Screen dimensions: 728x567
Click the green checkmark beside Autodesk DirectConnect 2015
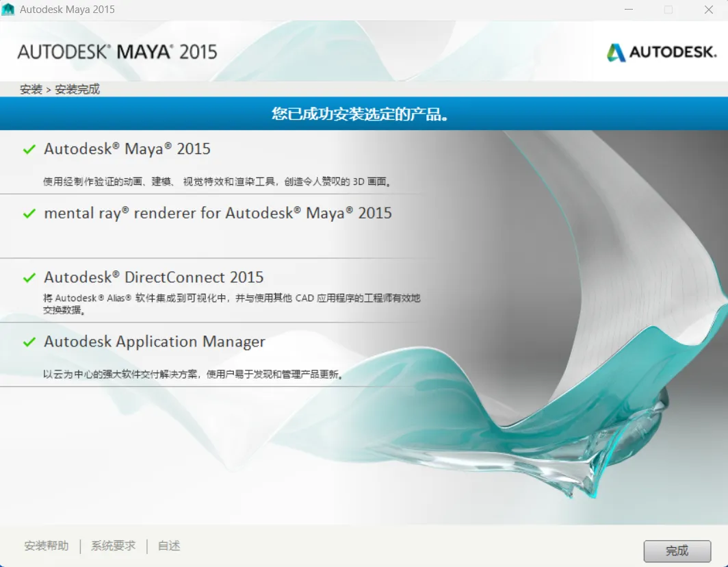point(29,277)
